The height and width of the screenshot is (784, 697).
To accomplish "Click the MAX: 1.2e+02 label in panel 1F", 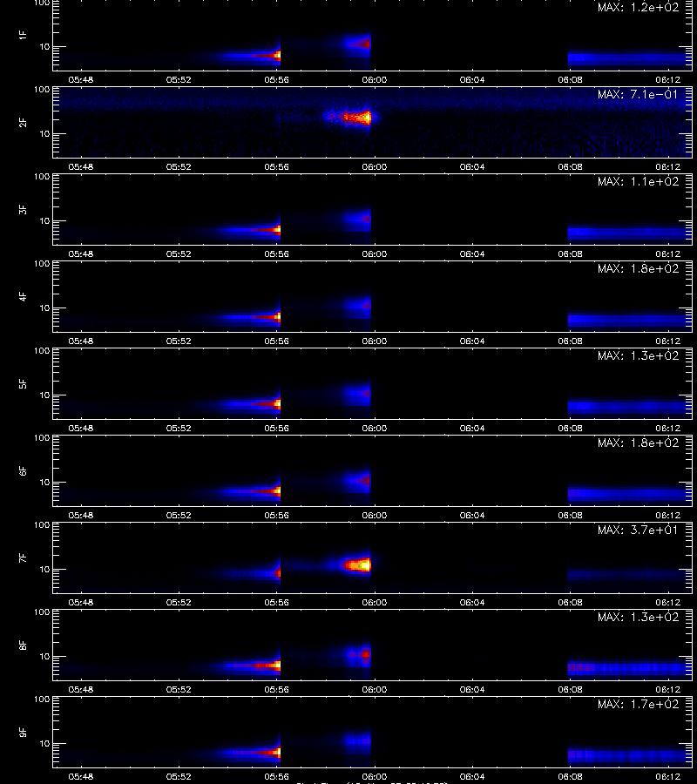I will [638, 8].
